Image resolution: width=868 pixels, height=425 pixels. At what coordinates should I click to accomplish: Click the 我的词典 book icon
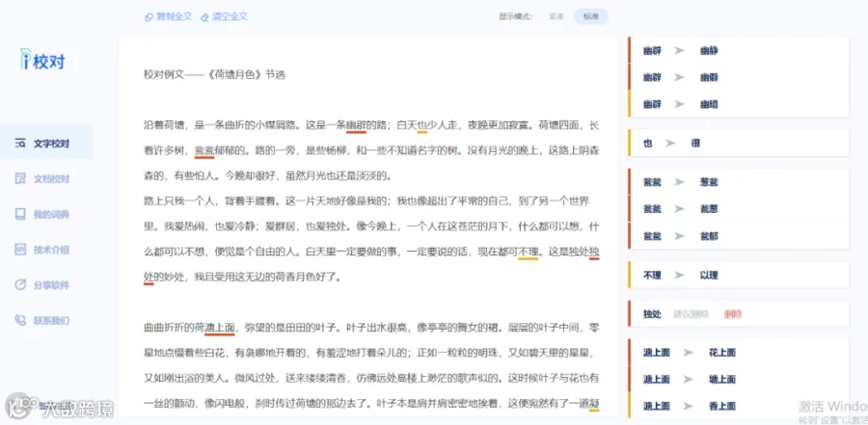pos(20,214)
